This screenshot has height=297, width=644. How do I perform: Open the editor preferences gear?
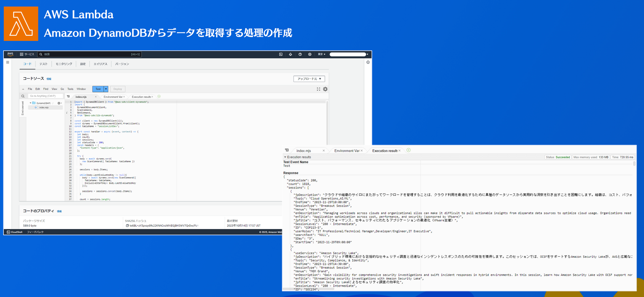pos(325,89)
